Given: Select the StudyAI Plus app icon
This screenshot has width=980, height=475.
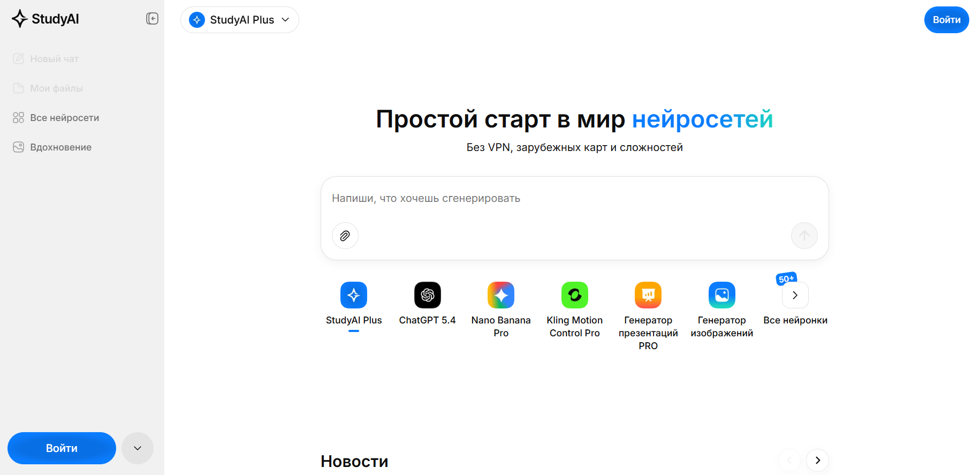Looking at the screenshot, I should click(x=354, y=295).
